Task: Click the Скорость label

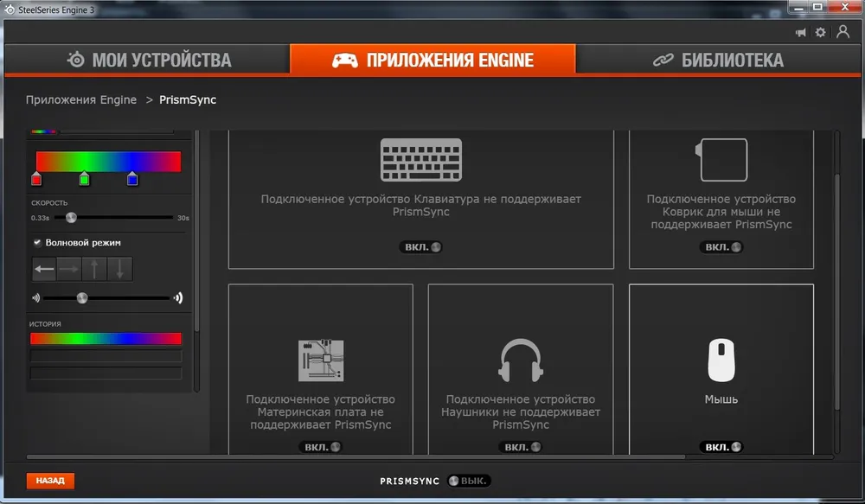Action: (49, 203)
